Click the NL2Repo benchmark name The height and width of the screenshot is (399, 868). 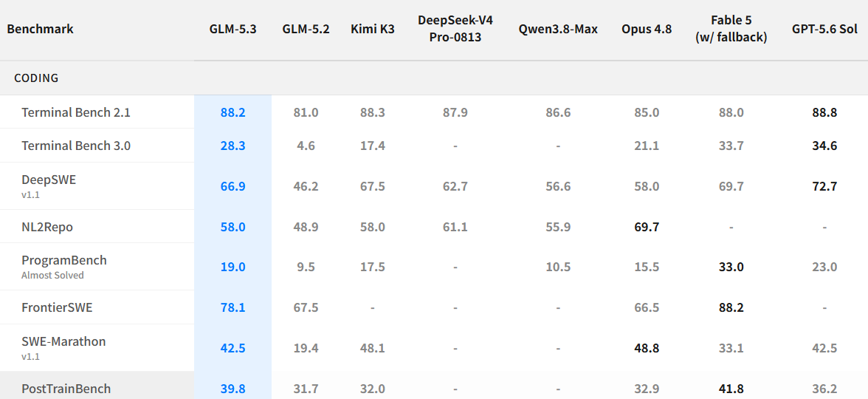pyautogui.click(x=47, y=227)
